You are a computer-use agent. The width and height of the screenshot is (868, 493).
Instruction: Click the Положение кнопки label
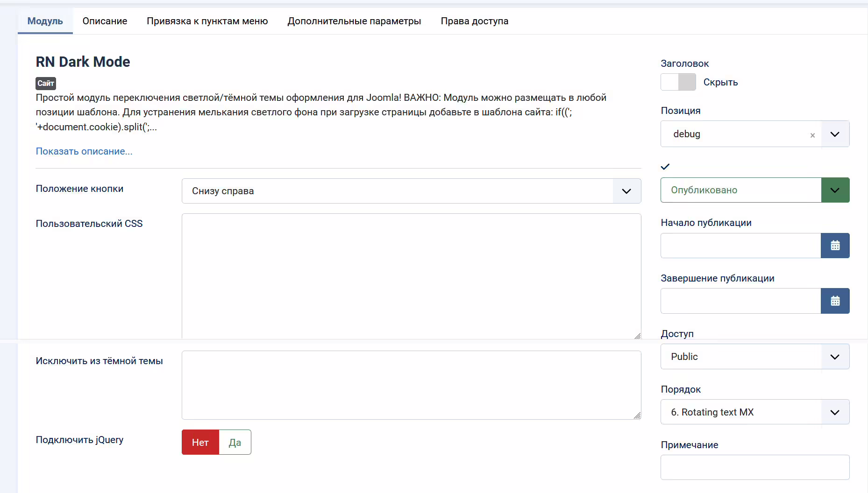(79, 189)
